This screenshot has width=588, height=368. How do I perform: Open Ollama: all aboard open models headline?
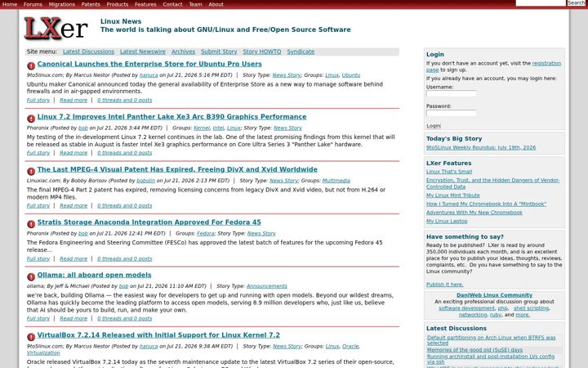click(94, 275)
